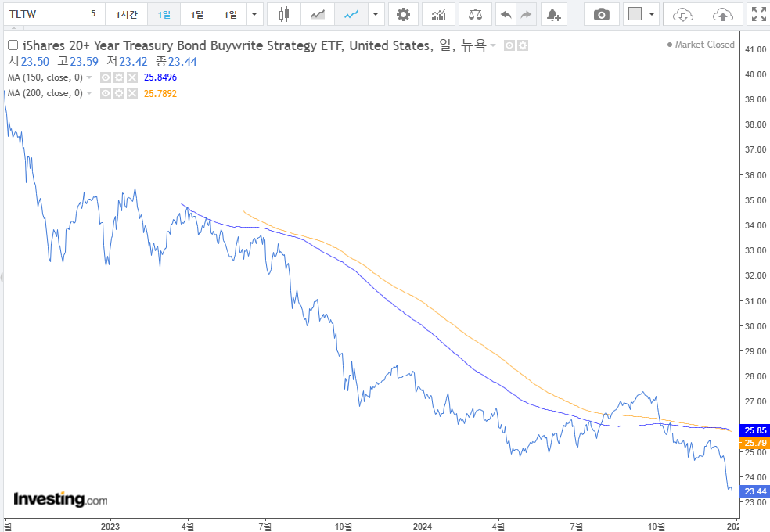
Task: Click the compare scales icon
Action: [475, 14]
